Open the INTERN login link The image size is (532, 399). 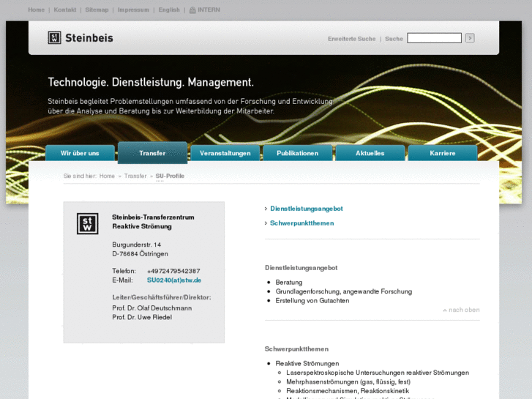[x=209, y=10]
